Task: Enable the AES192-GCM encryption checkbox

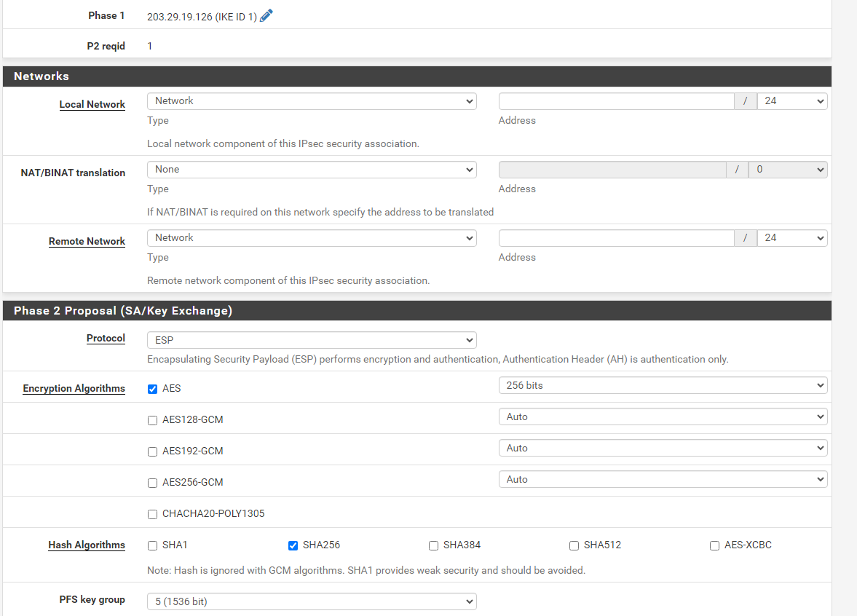Action: tap(152, 451)
